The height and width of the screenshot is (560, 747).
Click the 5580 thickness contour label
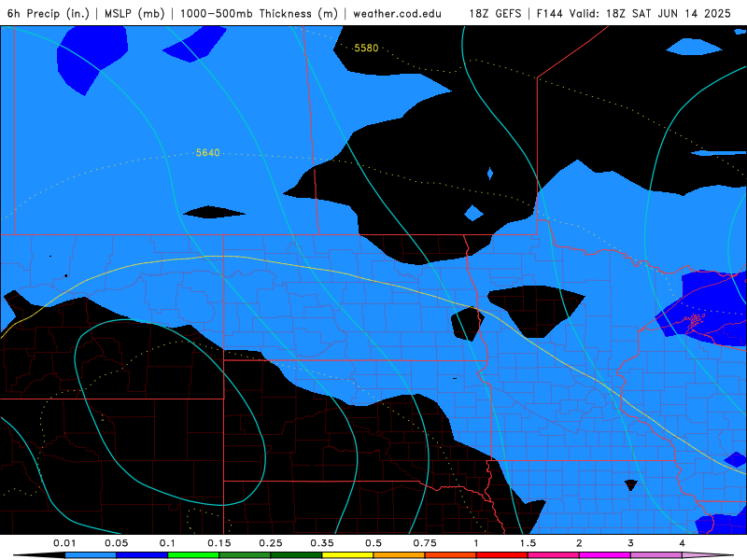[366, 49]
